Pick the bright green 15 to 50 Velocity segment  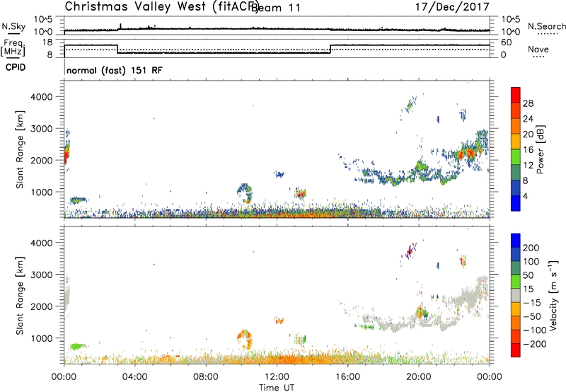coord(516,282)
